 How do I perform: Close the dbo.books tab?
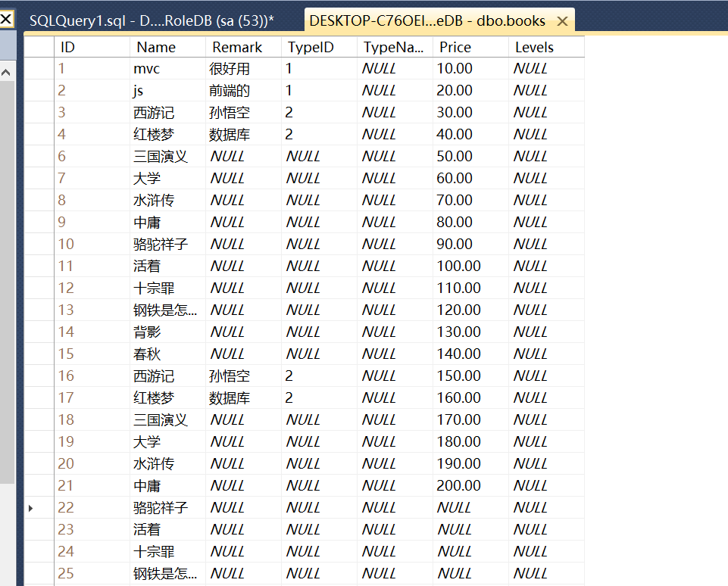point(562,21)
